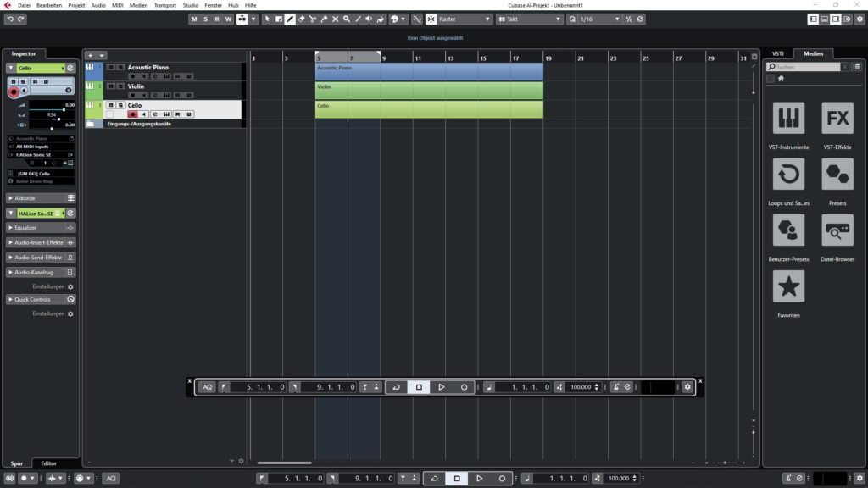
Task: Click the home icon in Medien rack
Action: 781,79
